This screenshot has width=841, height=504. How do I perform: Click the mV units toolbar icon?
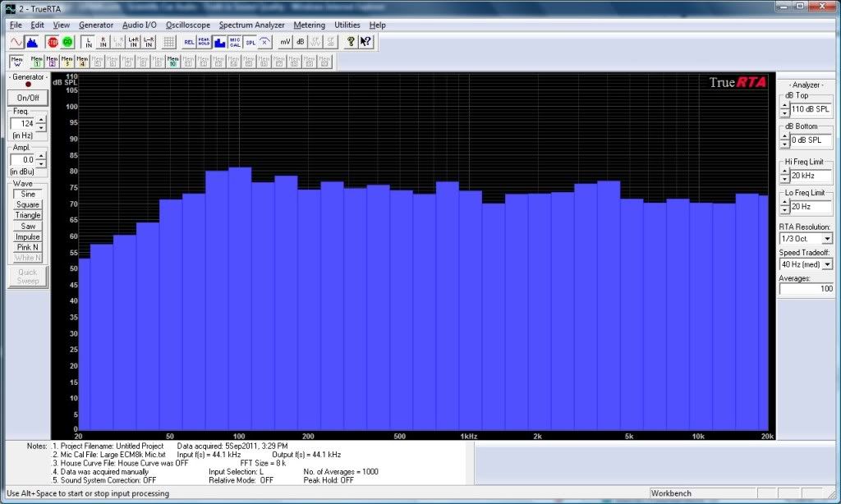coord(285,41)
